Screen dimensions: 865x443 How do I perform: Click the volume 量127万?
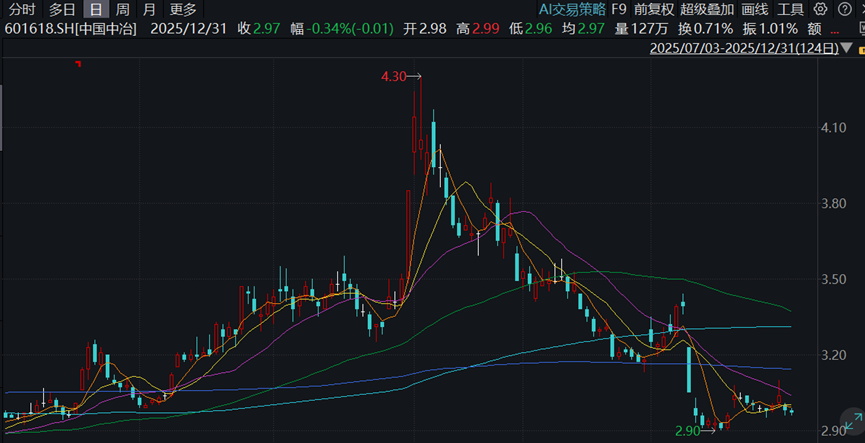[x=641, y=29]
